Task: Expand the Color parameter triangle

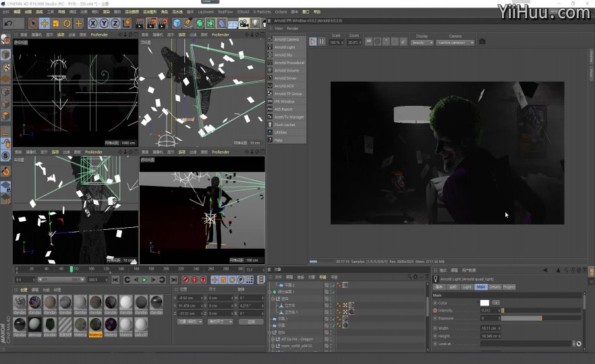Action: click(477, 303)
